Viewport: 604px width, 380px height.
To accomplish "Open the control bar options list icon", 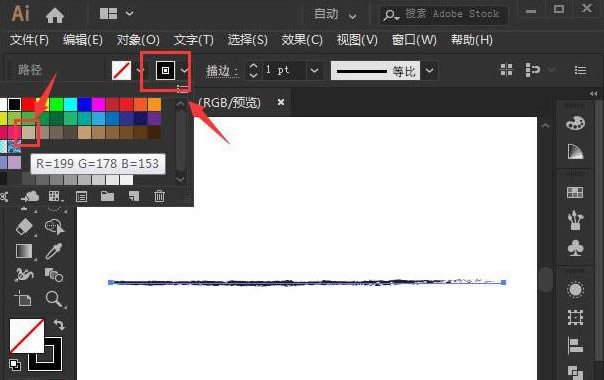I will [581, 70].
